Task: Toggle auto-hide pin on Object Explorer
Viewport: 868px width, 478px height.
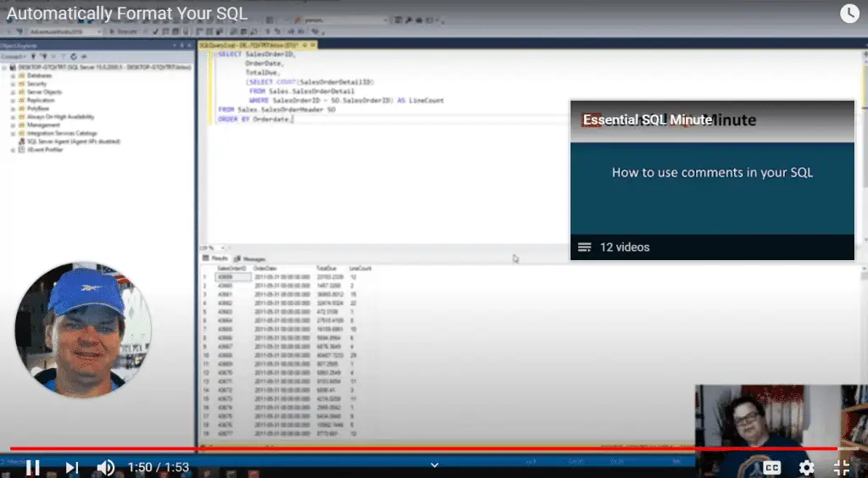Action: (181, 46)
